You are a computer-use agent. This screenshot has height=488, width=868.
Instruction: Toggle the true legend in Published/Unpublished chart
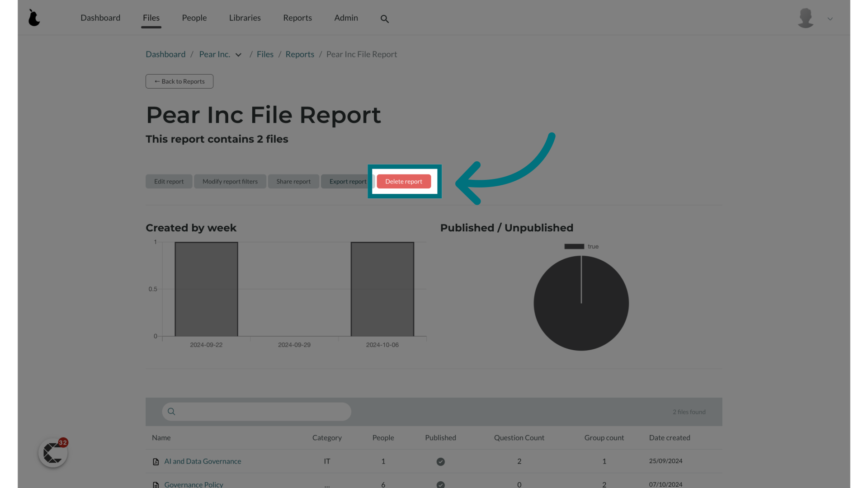tap(581, 246)
